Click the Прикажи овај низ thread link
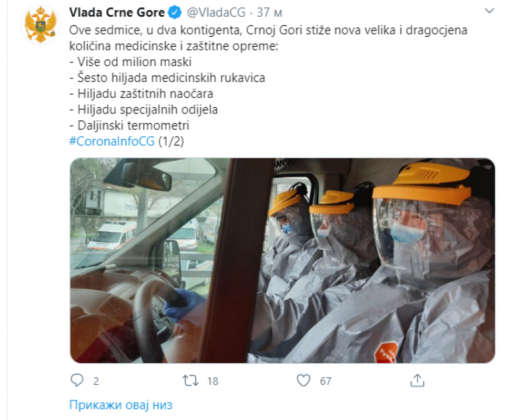The height and width of the screenshot is (420, 505). click(x=121, y=405)
